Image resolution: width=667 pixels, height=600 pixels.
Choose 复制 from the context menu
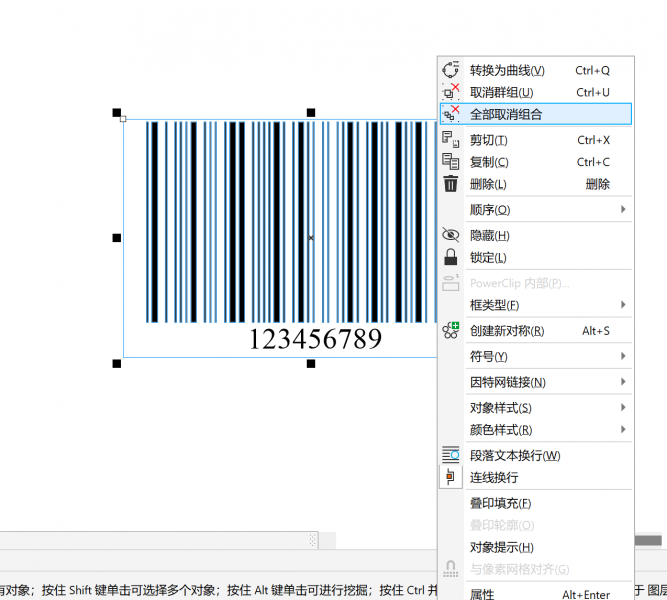[536, 162]
